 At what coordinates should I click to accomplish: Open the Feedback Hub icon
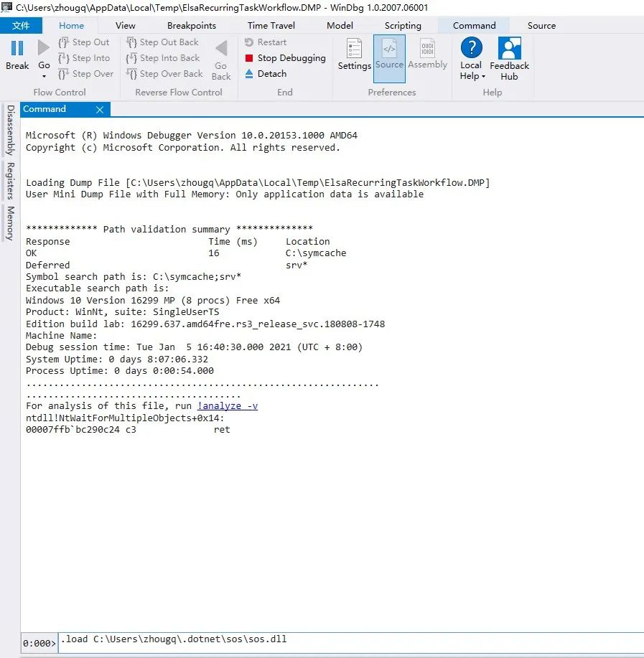[509, 48]
